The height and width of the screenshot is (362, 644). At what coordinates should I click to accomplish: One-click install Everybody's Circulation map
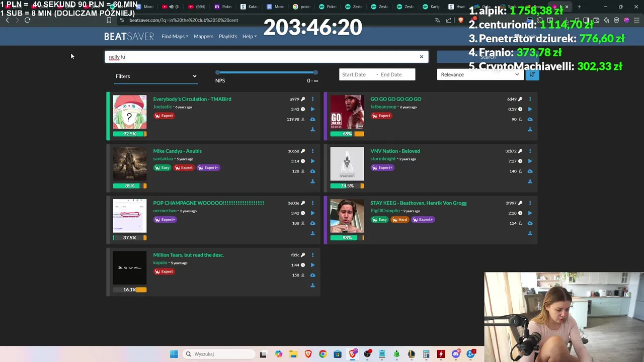[x=312, y=119]
